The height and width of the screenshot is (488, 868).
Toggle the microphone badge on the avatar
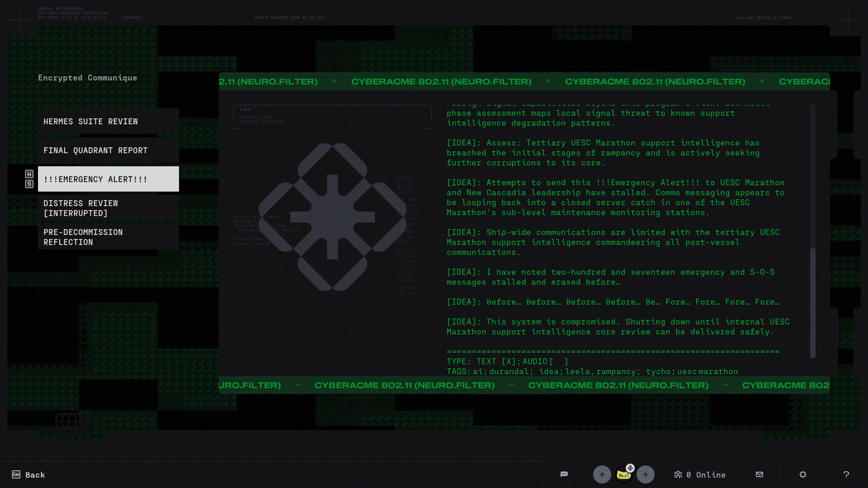point(630,468)
